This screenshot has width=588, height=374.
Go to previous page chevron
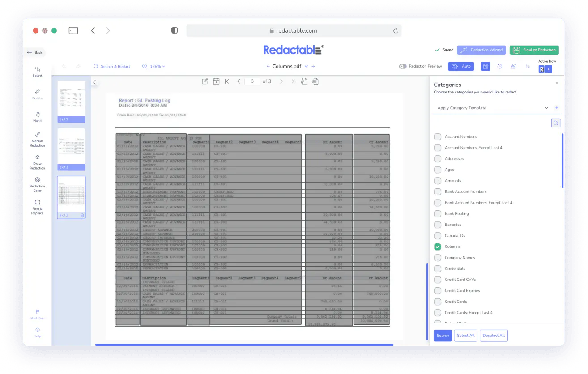pos(239,81)
